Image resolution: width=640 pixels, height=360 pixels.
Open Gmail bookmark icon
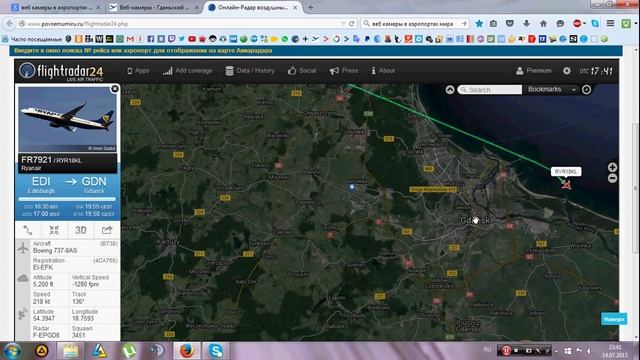pyautogui.click(x=130, y=39)
